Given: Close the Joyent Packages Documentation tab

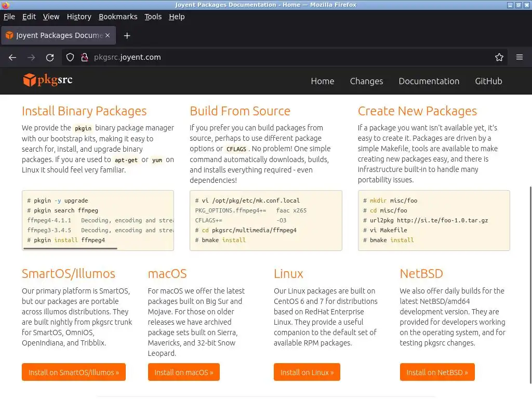Looking at the screenshot, I should (108, 35).
